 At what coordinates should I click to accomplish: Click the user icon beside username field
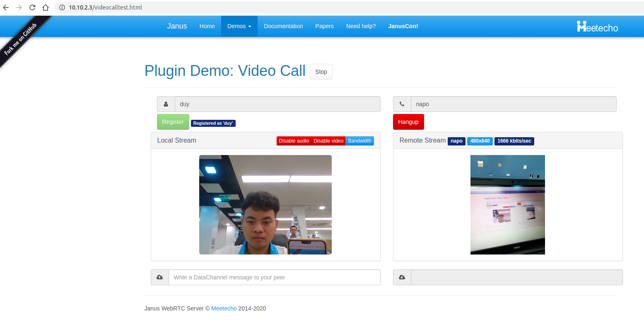point(166,104)
